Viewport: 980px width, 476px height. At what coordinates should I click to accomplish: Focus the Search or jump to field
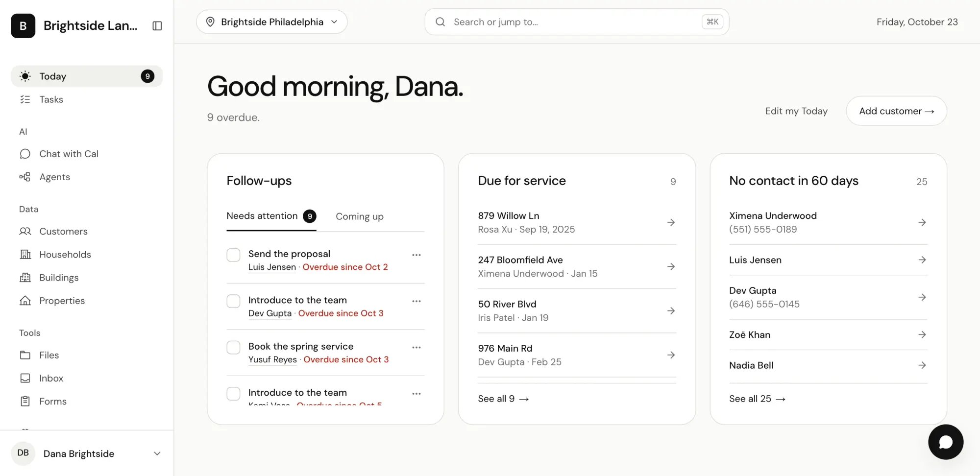[577, 22]
